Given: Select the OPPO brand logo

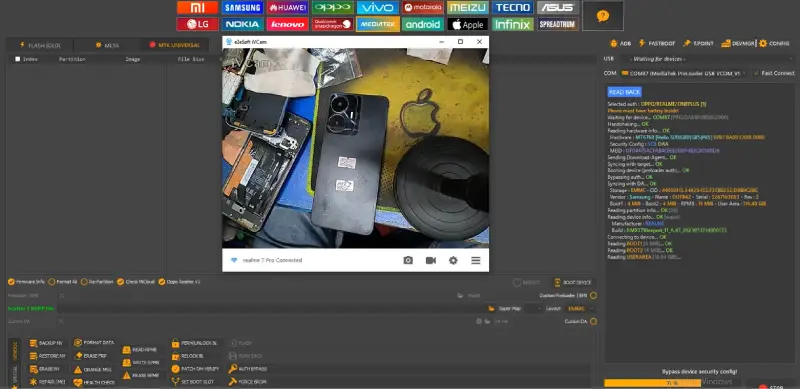Looking at the screenshot, I should click(x=333, y=8).
